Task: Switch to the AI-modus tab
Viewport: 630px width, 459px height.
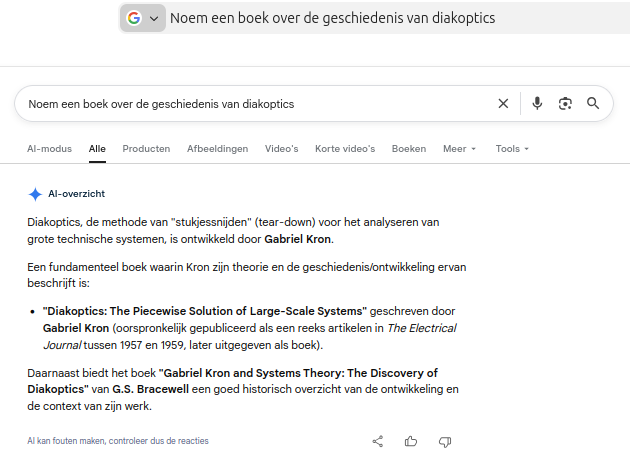Action: pos(49,149)
